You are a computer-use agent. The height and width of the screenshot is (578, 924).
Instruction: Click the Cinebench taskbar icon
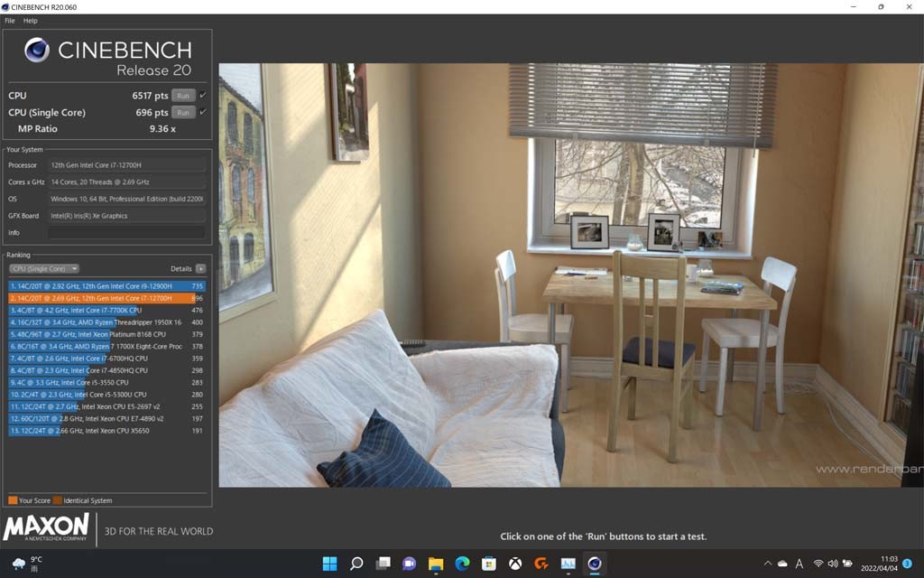click(595, 564)
